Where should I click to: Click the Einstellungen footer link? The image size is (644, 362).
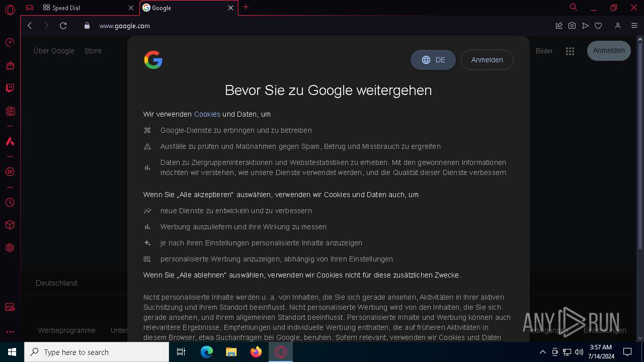pyautogui.click(x=605, y=330)
